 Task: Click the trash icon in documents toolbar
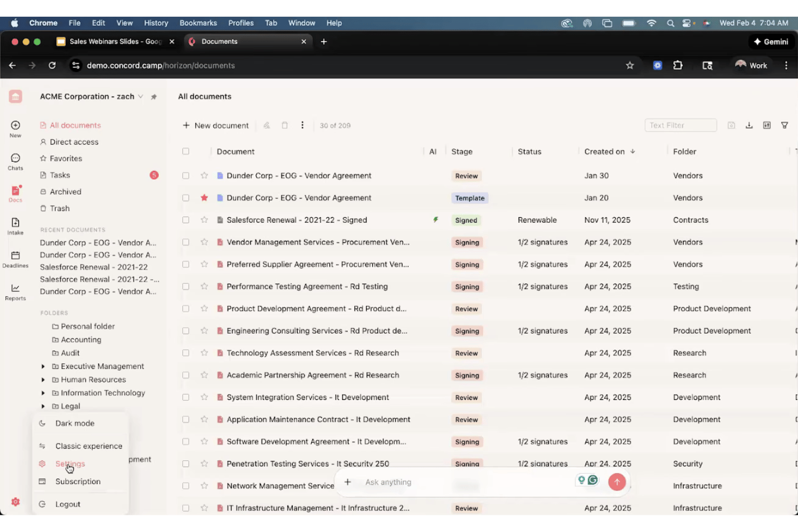[x=285, y=125]
